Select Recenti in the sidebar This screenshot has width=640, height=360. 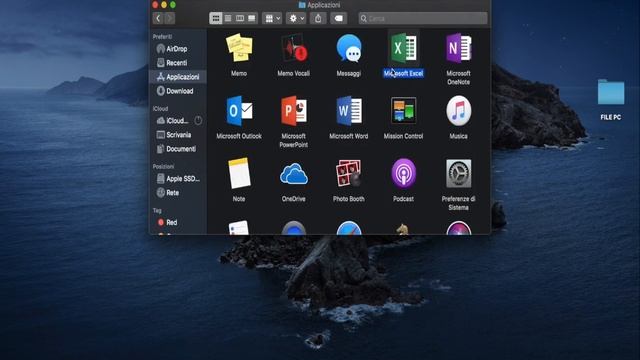178,63
